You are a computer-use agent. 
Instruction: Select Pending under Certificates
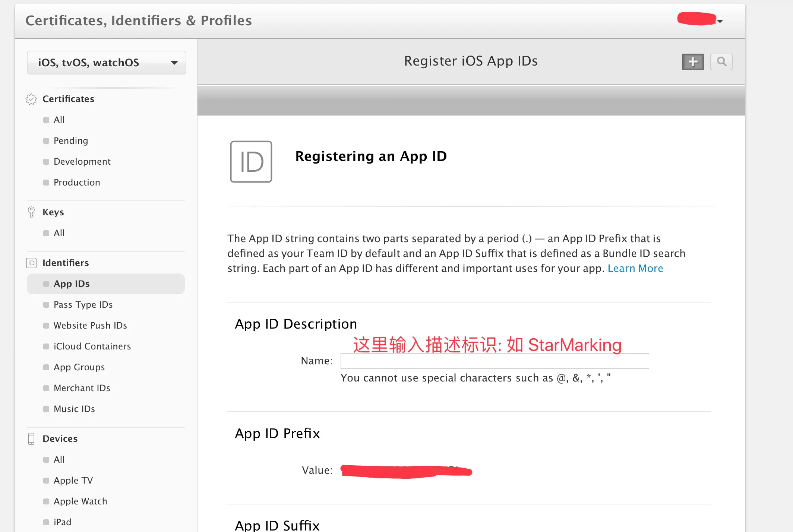[71, 141]
